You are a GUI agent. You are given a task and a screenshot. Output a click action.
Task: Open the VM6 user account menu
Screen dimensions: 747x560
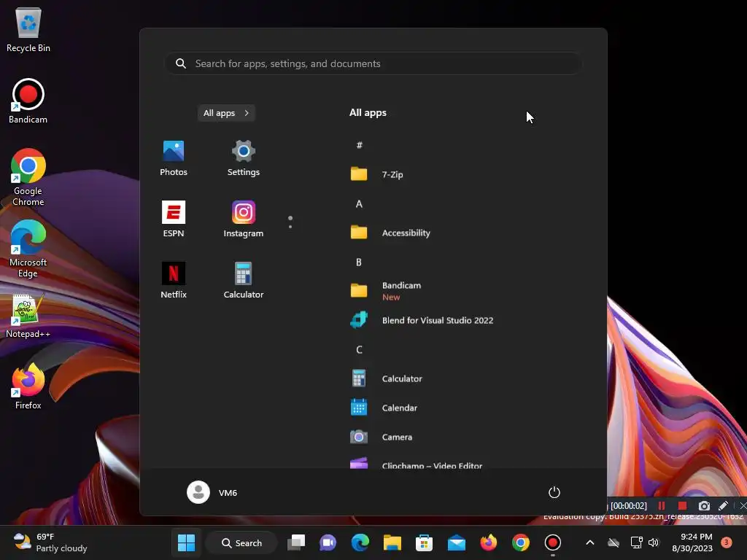[x=212, y=492]
